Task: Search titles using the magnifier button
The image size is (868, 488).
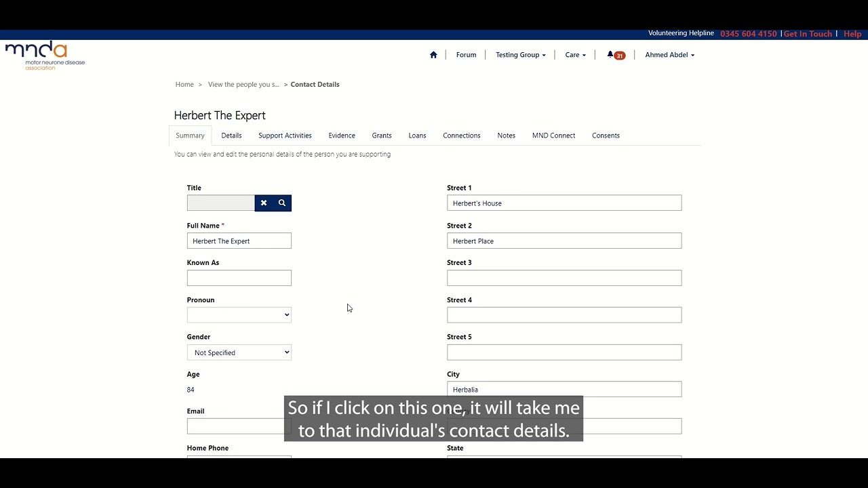Action: [282, 203]
